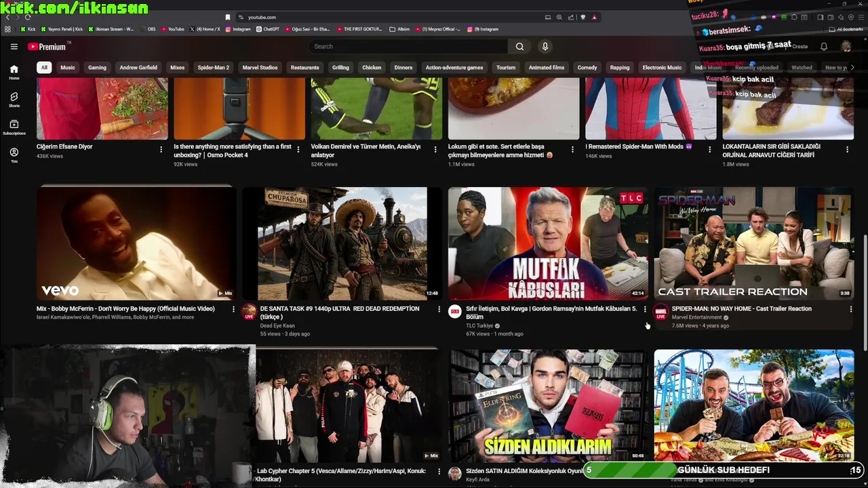The image size is (868, 488).
Task: Open Dead Eye Kaan channel name link
Action: tap(277, 326)
